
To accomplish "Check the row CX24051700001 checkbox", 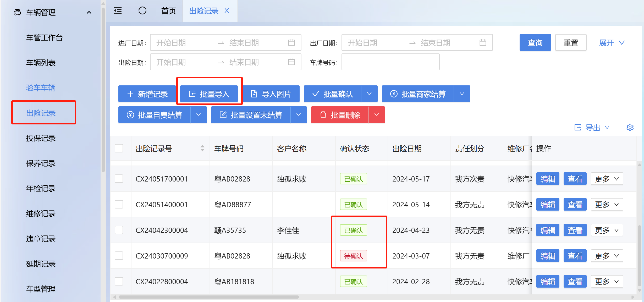I will pyautogui.click(x=119, y=179).
